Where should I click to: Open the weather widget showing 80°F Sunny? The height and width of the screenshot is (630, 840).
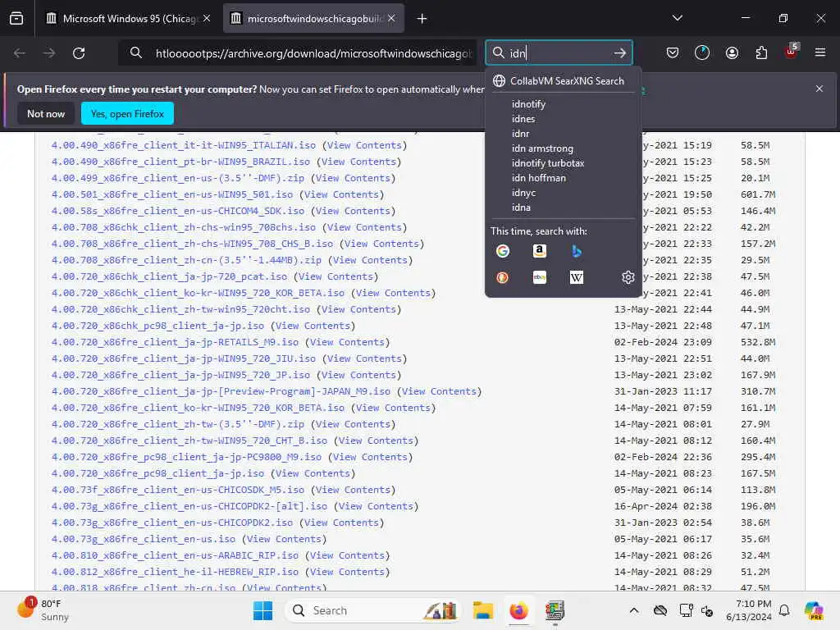(x=43, y=610)
